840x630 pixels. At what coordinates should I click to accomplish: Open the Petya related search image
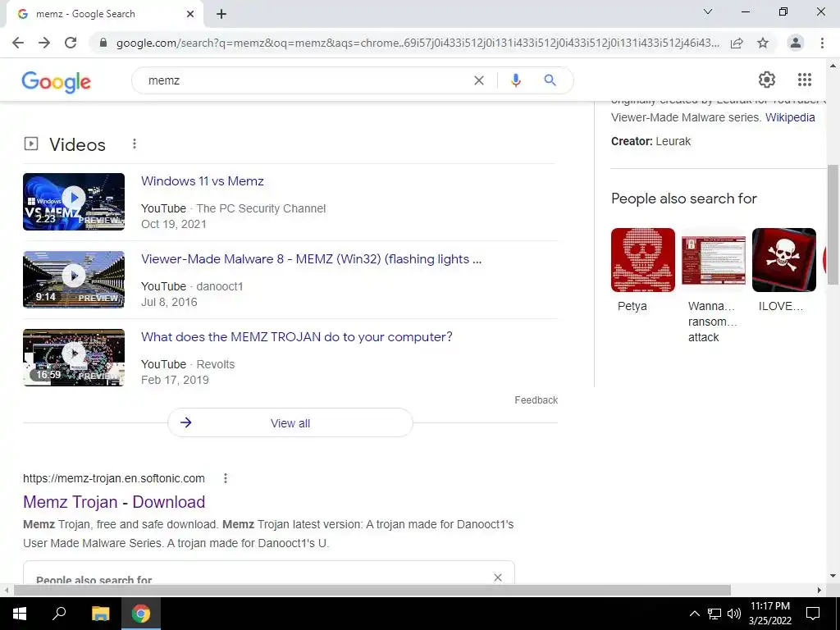click(x=643, y=260)
